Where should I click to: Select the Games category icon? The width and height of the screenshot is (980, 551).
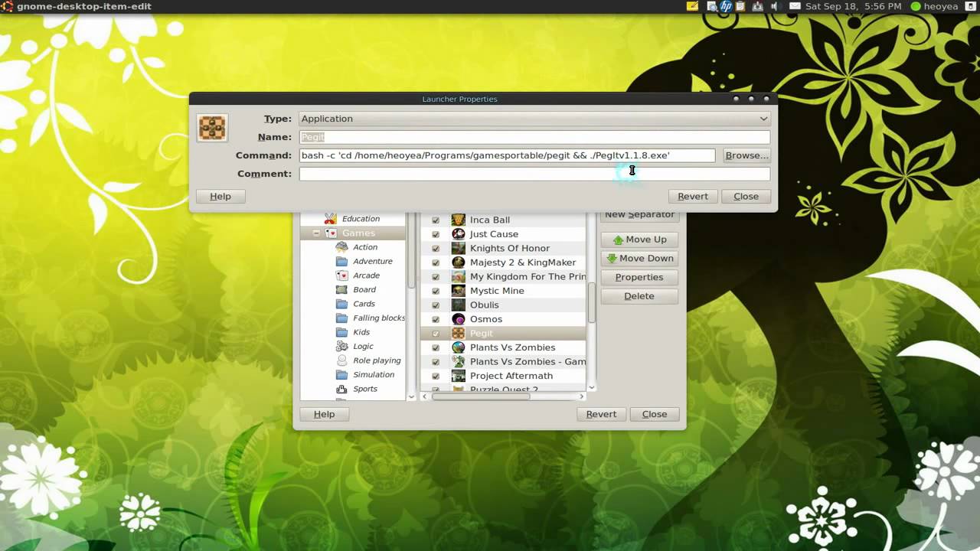(x=331, y=233)
